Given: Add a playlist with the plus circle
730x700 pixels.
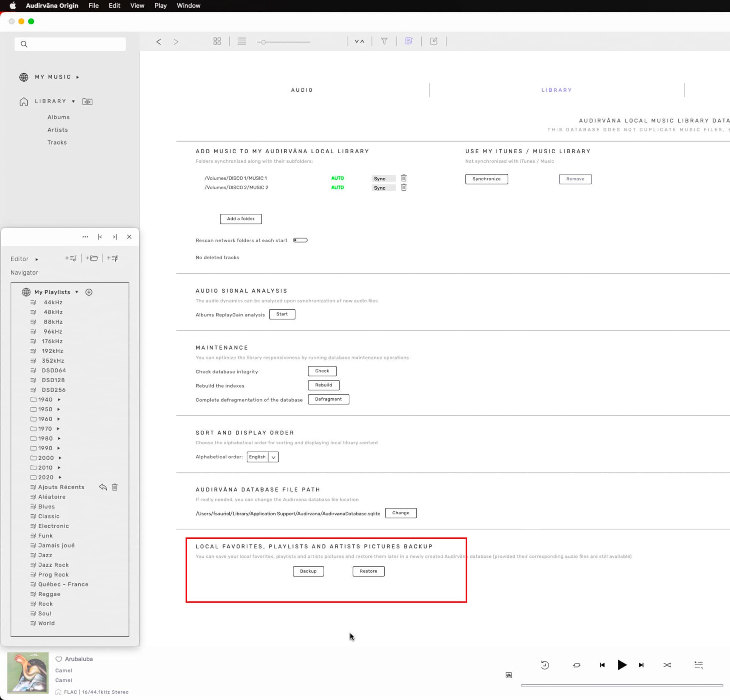Looking at the screenshot, I should [89, 292].
